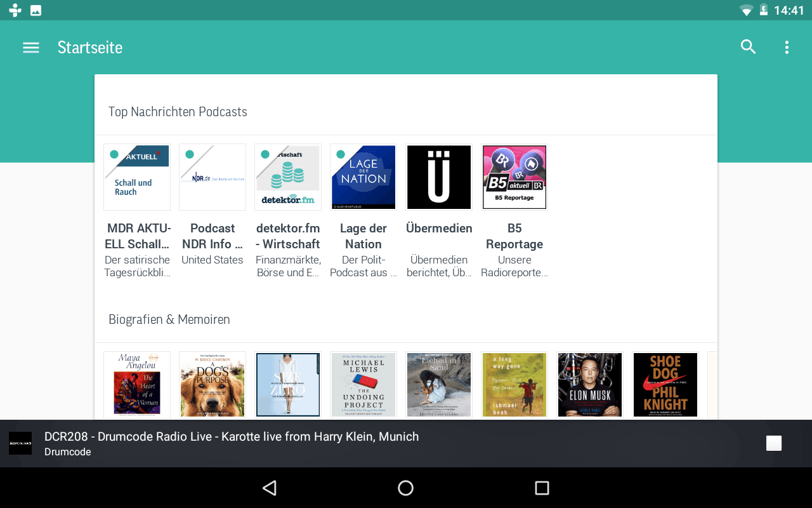Open the Drumcode now-playing artwork thumbnail
This screenshot has height=508, width=812.
tap(20, 443)
